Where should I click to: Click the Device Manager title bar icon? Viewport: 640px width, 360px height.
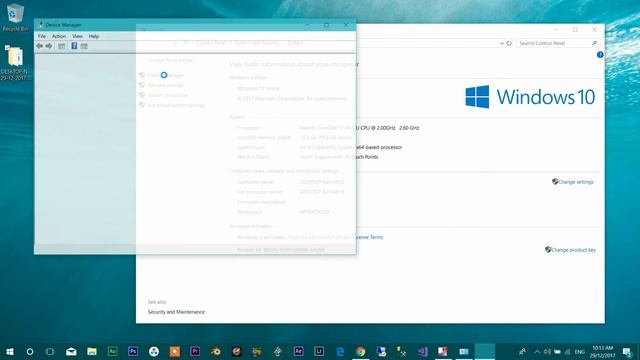40,25
